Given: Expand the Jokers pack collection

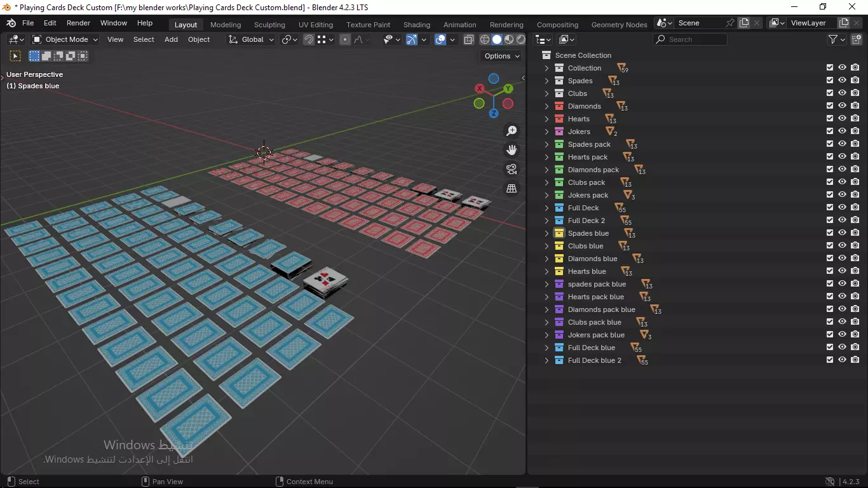Looking at the screenshot, I should coord(546,195).
